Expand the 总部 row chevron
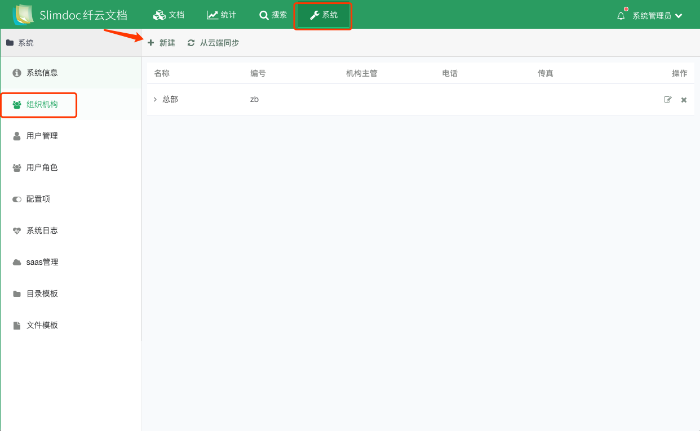This screenshot has height=431, width=700. (x=155, y=99)
